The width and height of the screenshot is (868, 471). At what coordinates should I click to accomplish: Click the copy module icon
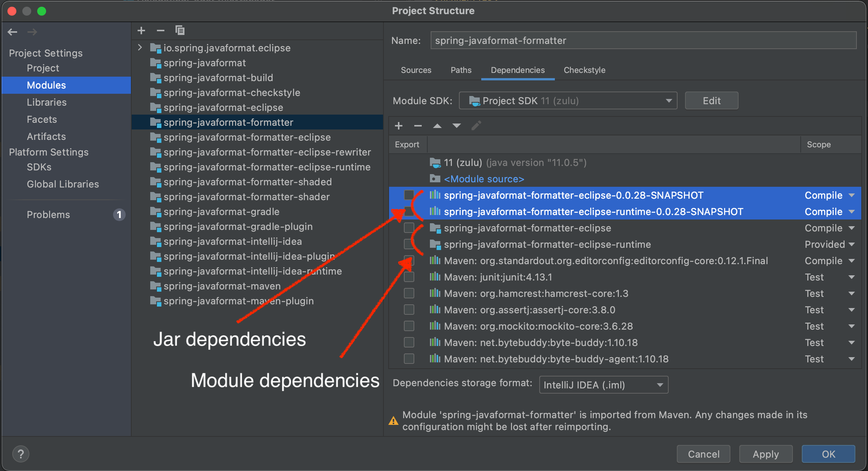pyautogui.click(x=180, y=31)
